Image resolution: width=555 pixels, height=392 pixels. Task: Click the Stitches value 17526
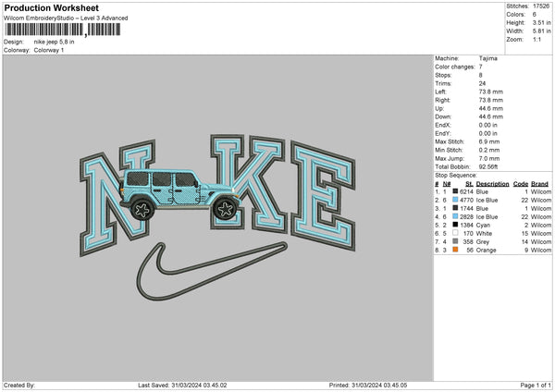coord(541,6)
